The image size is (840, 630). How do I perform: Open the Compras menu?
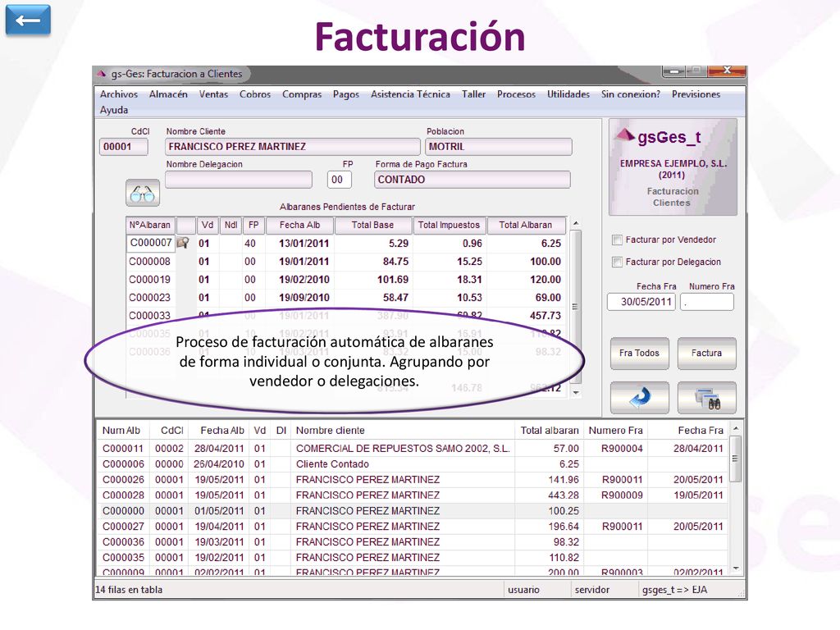click(x=302, y=94)
